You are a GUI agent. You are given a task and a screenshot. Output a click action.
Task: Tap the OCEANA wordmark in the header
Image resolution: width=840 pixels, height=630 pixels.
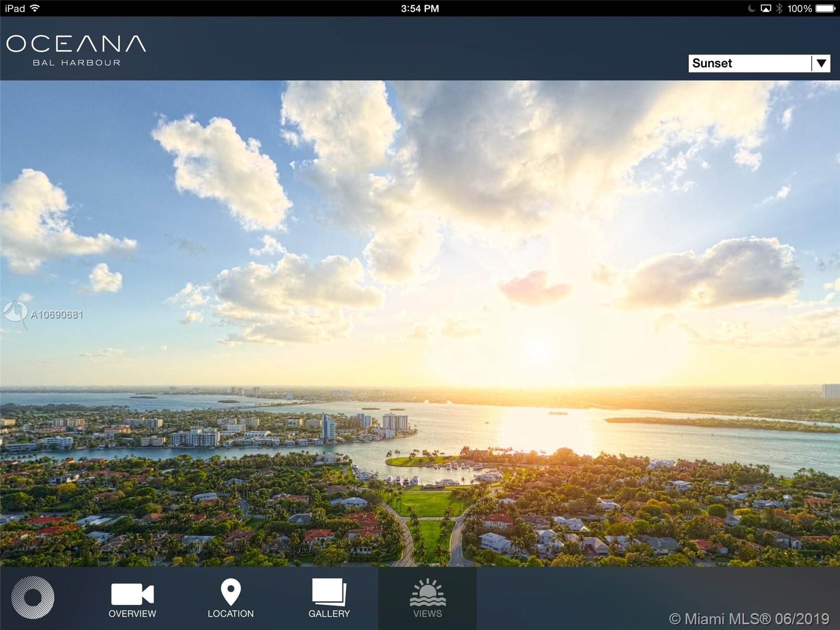[x=76, y=44]
